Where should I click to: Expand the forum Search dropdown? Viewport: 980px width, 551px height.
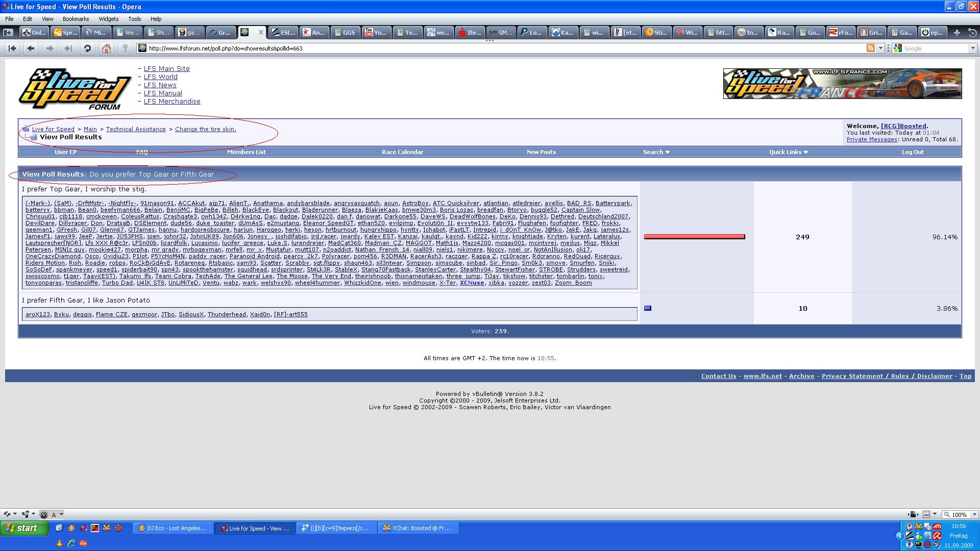tap(656, 152)
